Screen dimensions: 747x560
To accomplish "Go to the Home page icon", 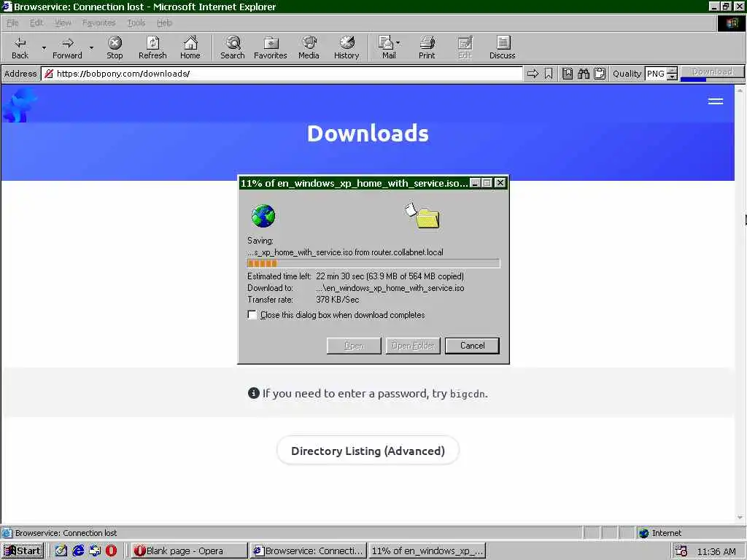I will tap(190, 47).
